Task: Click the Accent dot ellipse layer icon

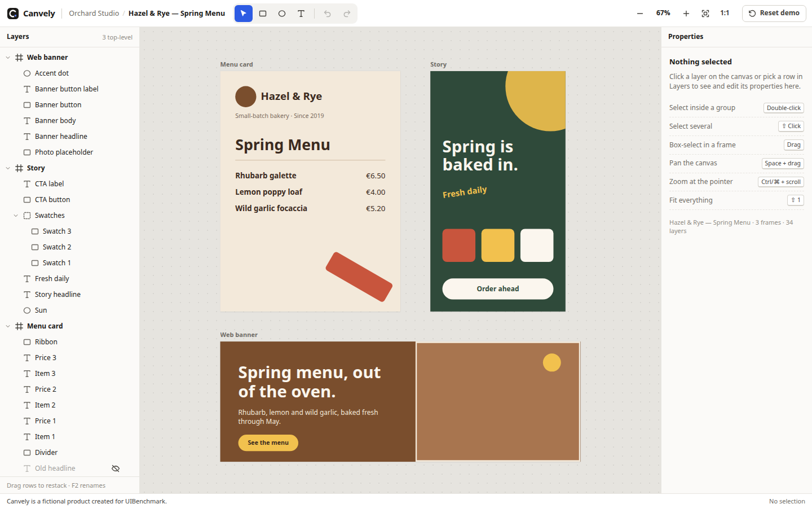Action: (27, 73)
